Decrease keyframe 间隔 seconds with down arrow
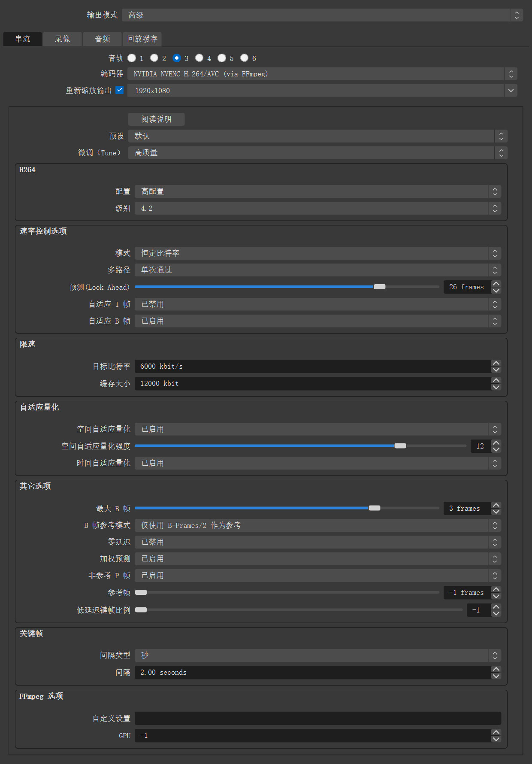 496,676
